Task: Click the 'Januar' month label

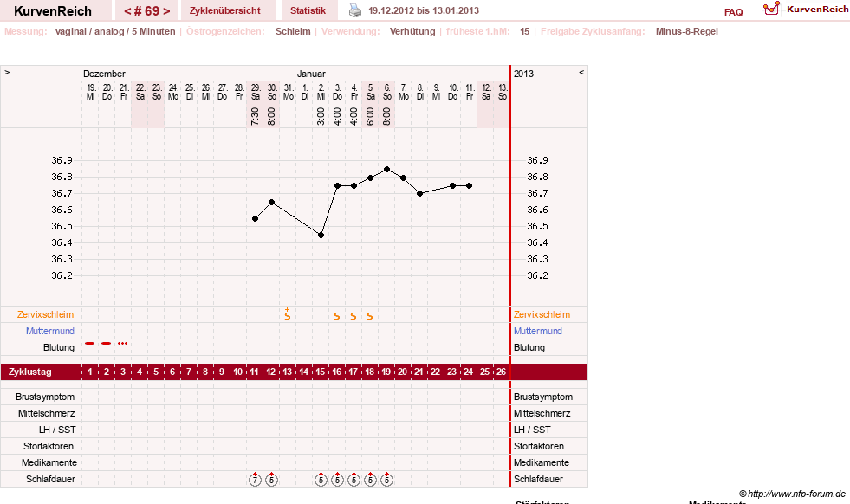Action: [311, 74]
